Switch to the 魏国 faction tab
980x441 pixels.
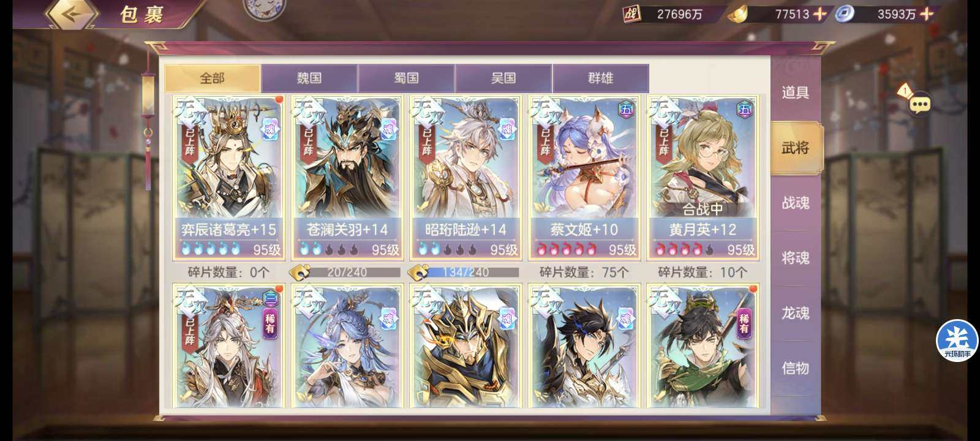[309, 78]
